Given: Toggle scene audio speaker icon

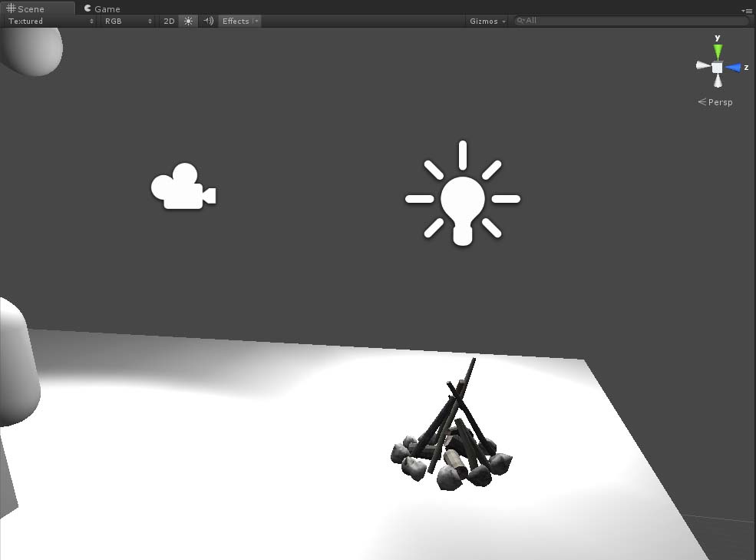Looking at the screenshot, I should pos(208,21).
